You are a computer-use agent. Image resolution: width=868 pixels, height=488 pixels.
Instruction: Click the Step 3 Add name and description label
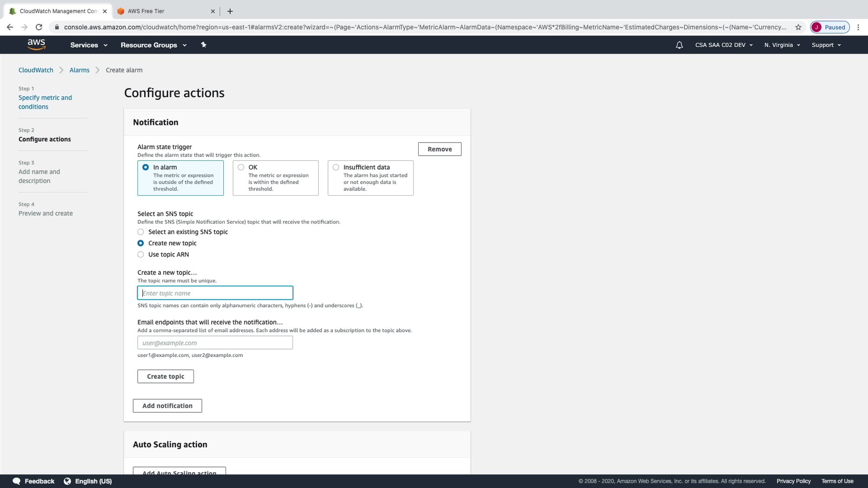(39, 176)
